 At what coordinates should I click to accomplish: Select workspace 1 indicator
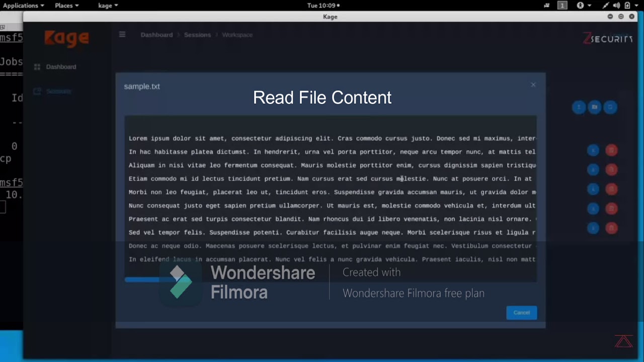click(562, 6)
